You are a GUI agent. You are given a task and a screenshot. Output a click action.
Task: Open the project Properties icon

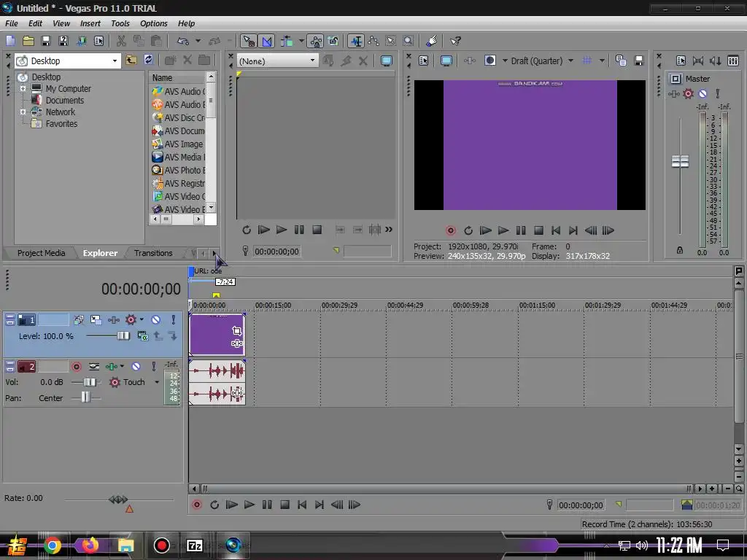pos(99,41)
